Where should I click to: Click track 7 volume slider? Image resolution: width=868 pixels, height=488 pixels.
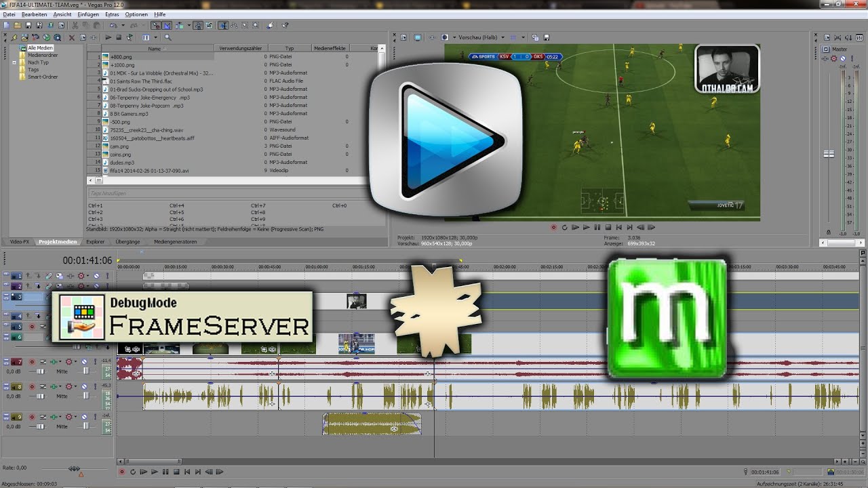click(x=40, y=371)
